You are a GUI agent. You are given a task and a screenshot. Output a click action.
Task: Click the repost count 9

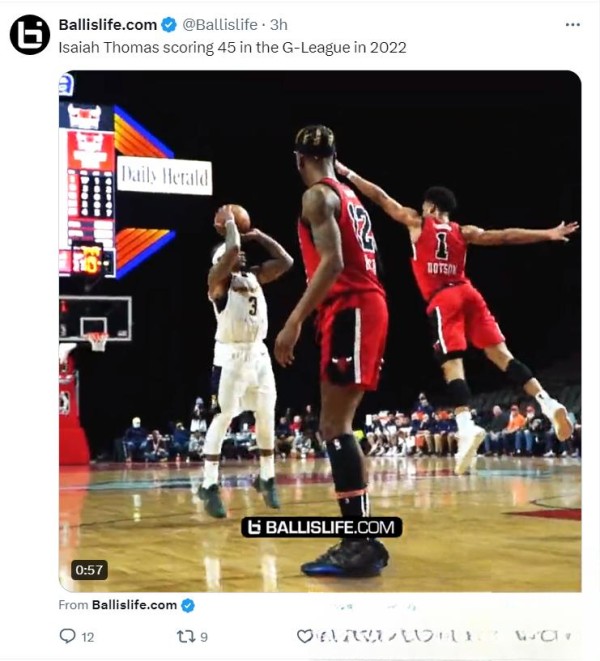pyautogui.click(x=204, y=637)
